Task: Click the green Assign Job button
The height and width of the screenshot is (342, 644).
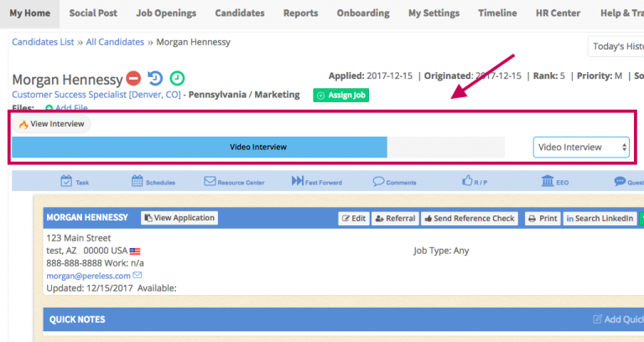Action: [x=341, y=96]
